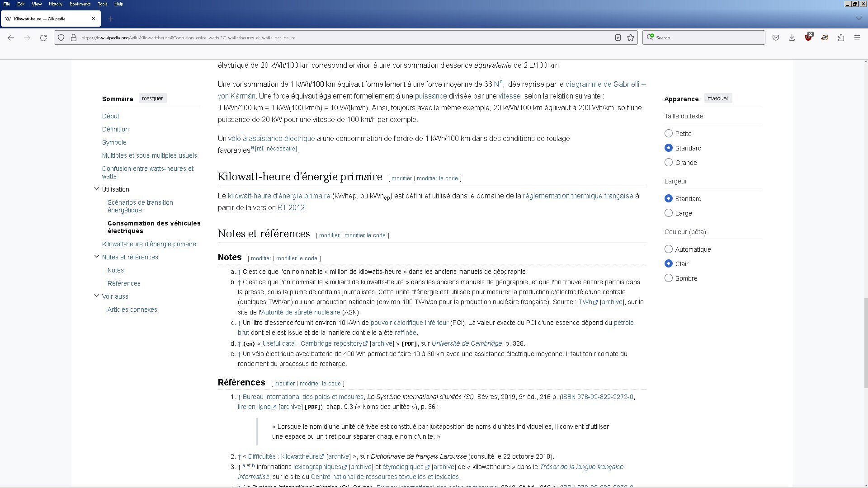Collapse Notes et références in Sommaire
Image resolution: width=868 pixels, height=488 pixels.
pyautogui.click(x=96, y=257)
